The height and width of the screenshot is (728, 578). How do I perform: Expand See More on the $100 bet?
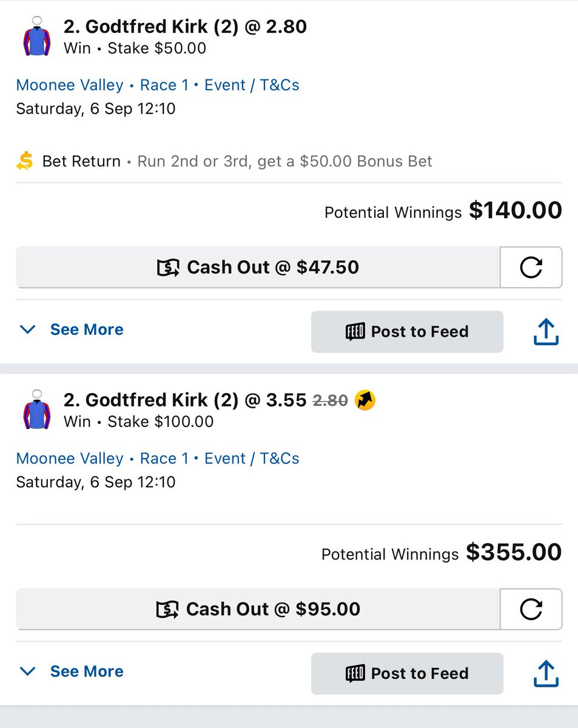(72, 672)
